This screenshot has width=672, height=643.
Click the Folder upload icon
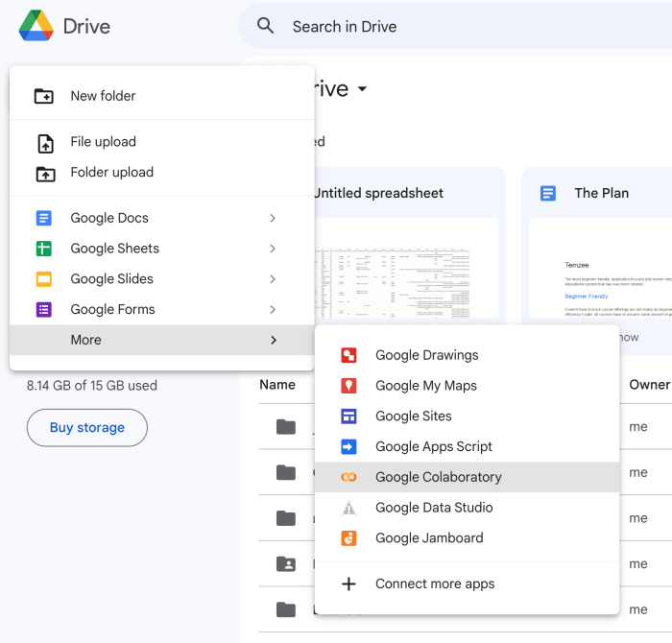click(45, 174)
